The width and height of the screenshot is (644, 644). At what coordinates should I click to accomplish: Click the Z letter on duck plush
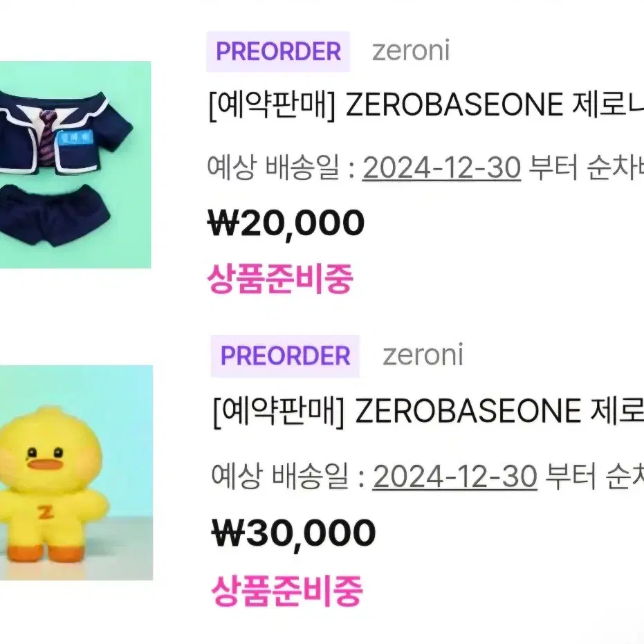point(45,513)
